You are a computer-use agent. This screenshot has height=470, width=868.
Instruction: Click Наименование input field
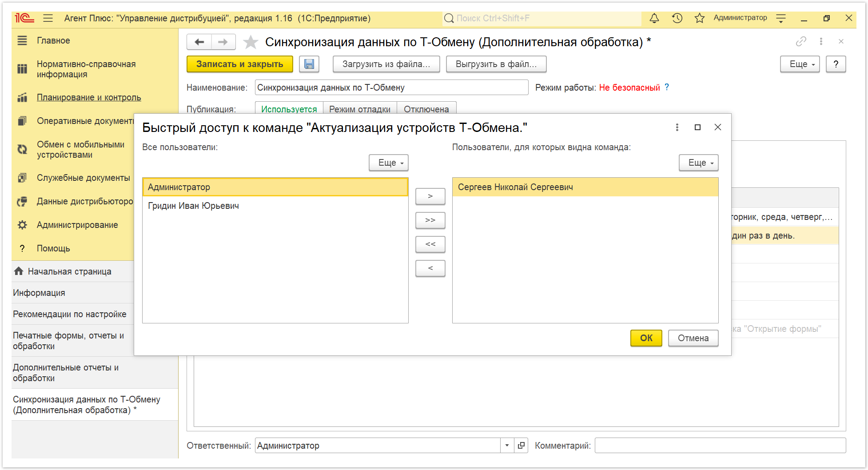coord(392,88)
